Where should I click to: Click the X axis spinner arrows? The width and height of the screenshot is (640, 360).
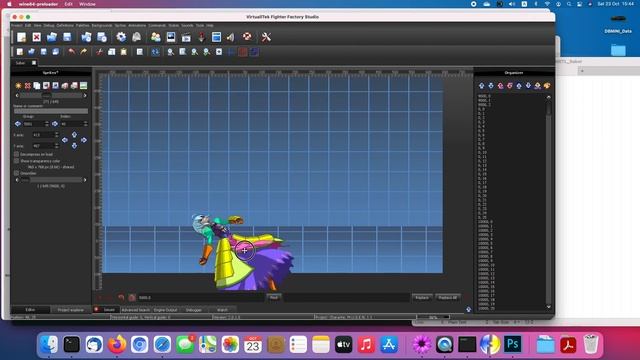tap(57, 135)
